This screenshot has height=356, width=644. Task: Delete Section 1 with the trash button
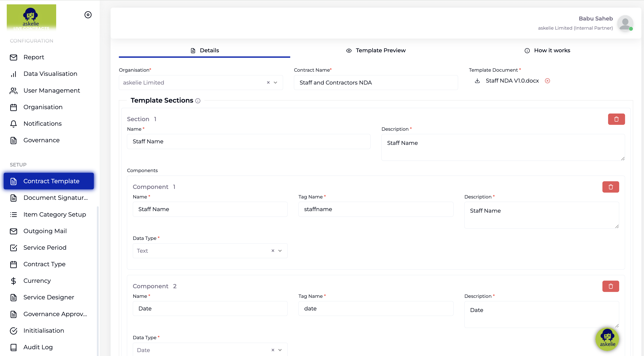tap(617, 119)
